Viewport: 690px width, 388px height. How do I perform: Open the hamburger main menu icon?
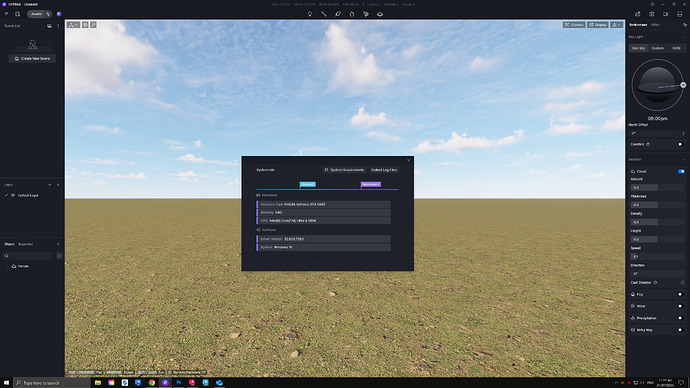tap(6, 14)
